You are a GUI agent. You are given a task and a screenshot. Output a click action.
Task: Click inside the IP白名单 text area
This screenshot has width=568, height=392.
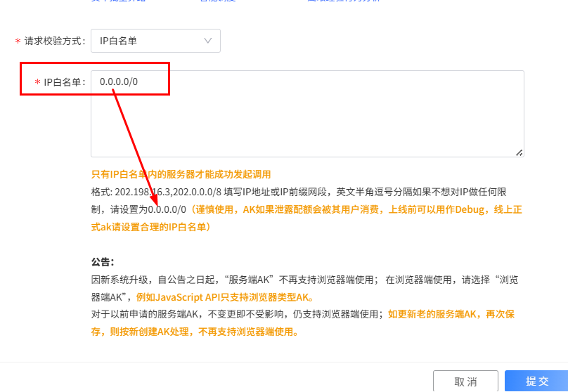coord(307,114)
